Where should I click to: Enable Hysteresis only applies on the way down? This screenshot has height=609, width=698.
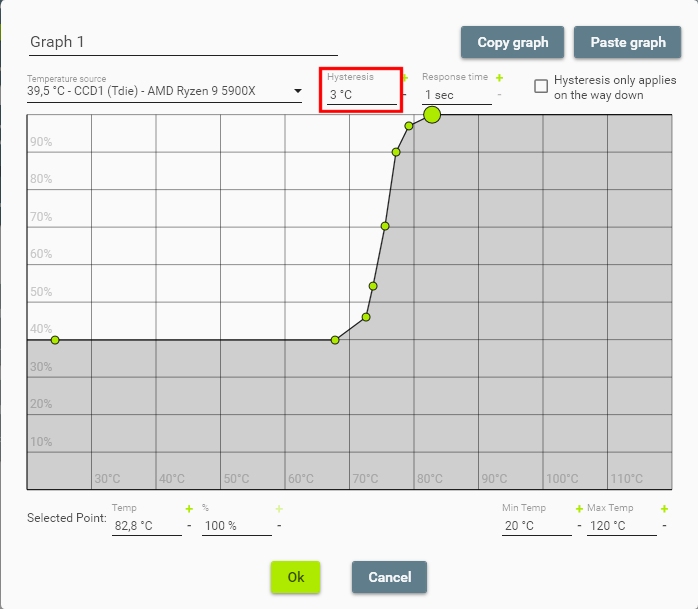pos(541,86)
